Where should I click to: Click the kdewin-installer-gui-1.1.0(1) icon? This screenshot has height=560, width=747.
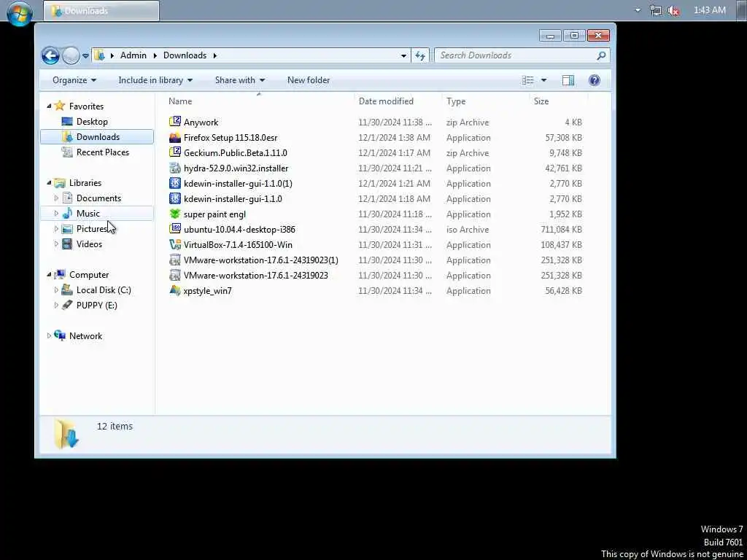(175, 183)
